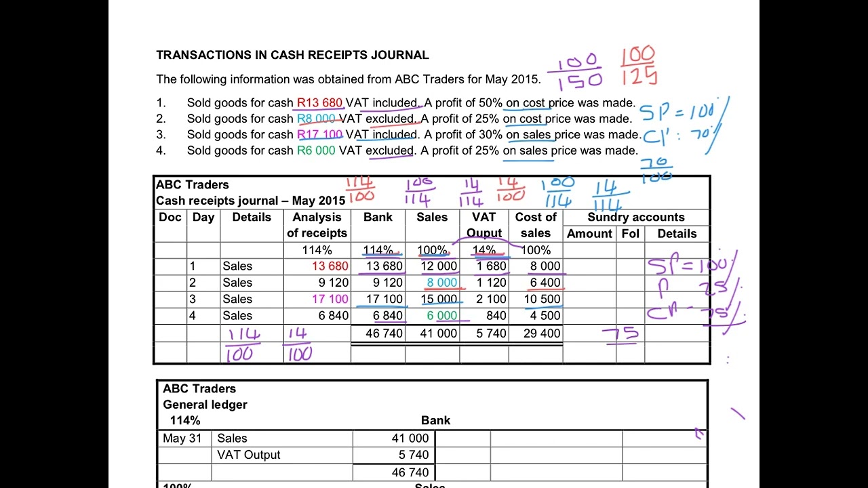Click the '1 680' VAT cell

point(491,266)
